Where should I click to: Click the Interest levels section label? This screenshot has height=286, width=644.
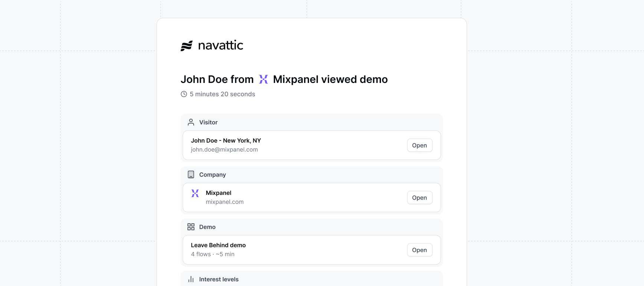pyautogui.click(x=219, y=279)
